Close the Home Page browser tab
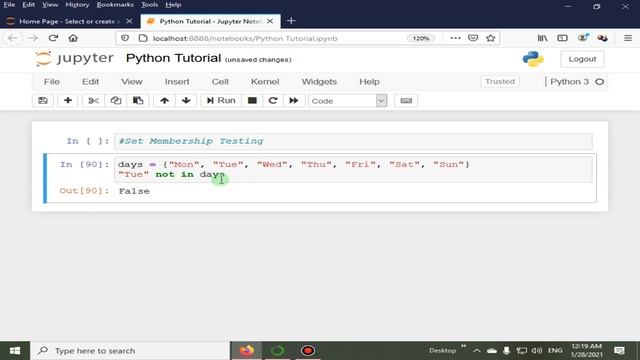 129,21
